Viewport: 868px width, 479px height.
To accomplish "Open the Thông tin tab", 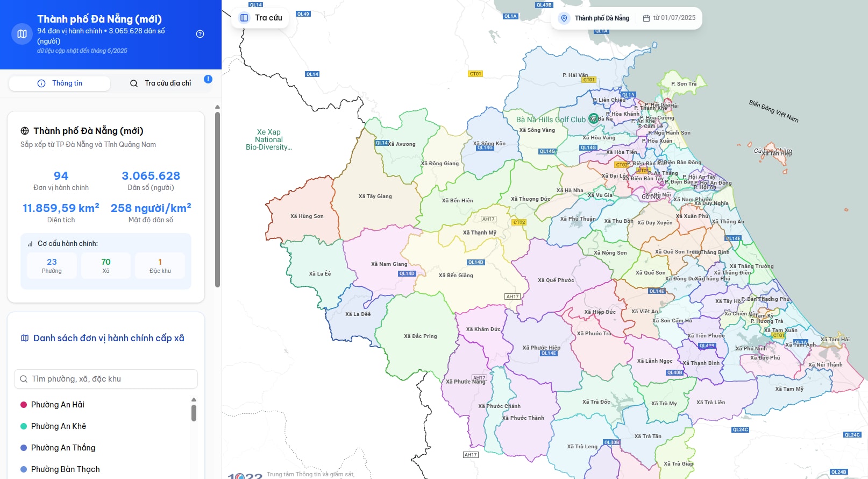I will coord(60,83).
